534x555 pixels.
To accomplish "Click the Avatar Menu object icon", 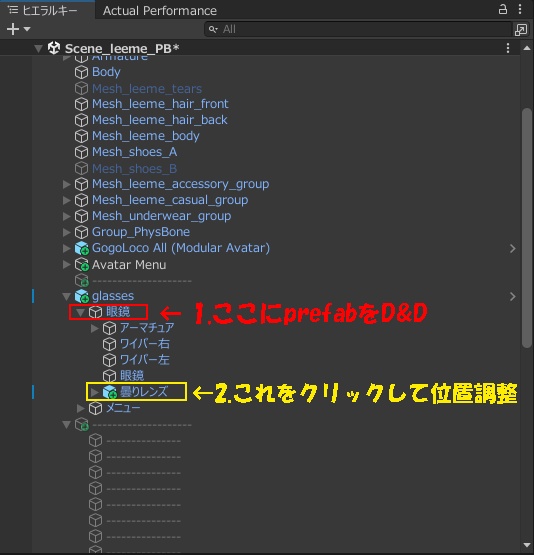I will coord(81,265).
